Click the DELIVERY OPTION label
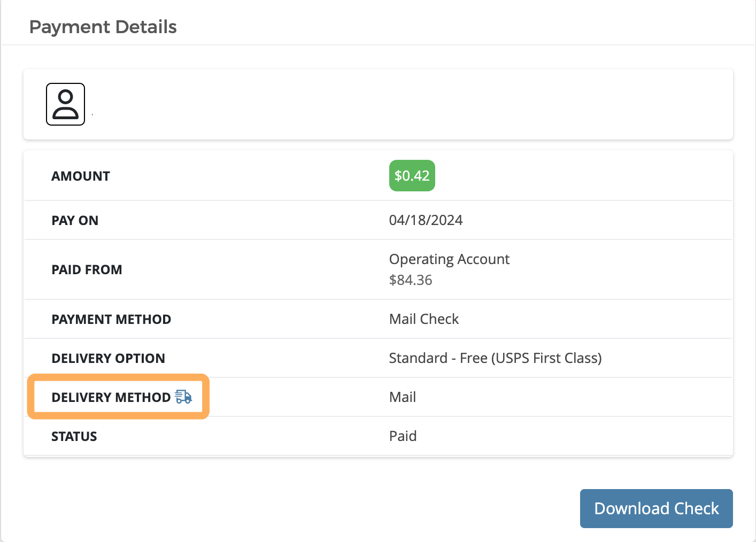This screenshot has width=756, height=542. point(108,359)
